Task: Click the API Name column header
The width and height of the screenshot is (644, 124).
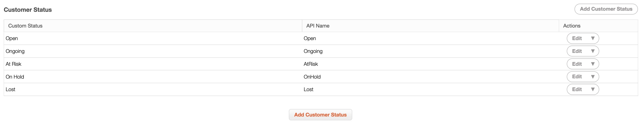Action: tap(318, 26)
